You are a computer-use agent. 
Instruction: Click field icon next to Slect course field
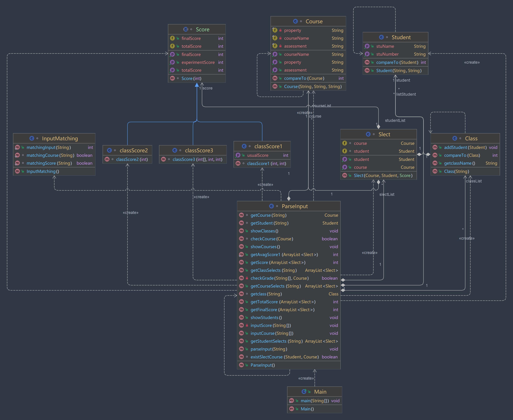[x=345, y=143]
